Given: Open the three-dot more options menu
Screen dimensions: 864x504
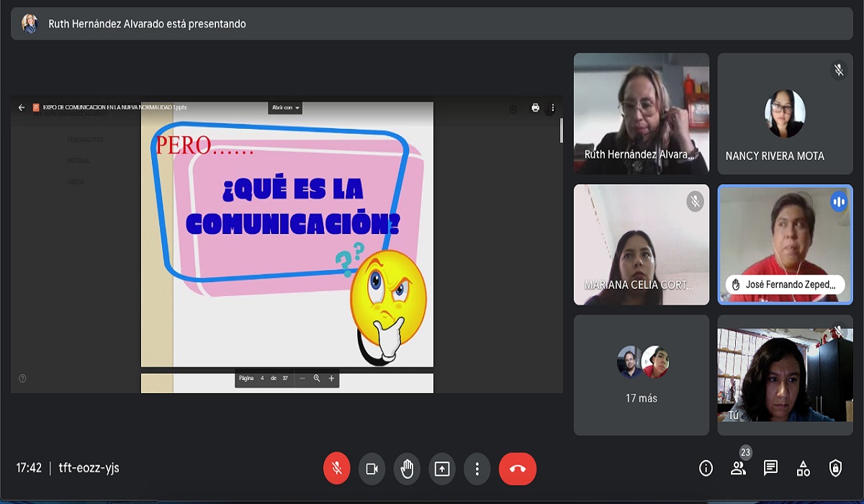Looking at the screenshot, I should pyautogui.click(x=477, y=469).
